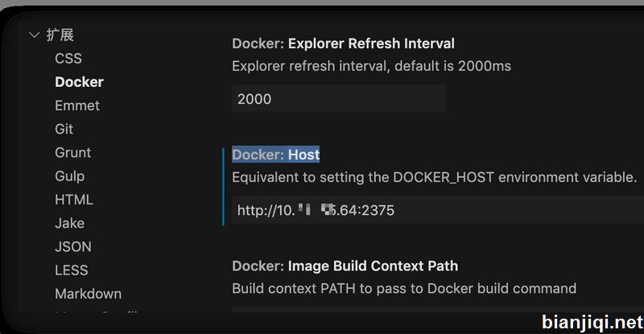This screenshot has width=644, height=334.
Task: Open Markdown extension settings
Action: click(x=89, y=294)
